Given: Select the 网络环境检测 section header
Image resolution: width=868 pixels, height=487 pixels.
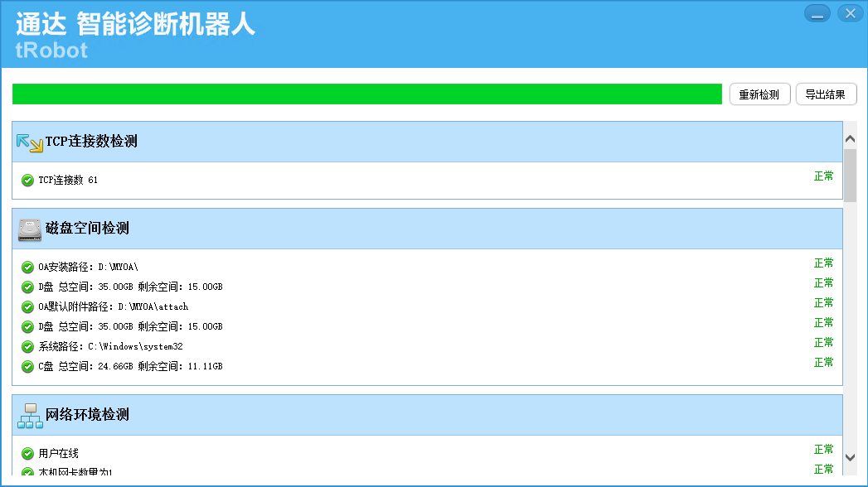Looking at the screenshot, I should point(87,415).
